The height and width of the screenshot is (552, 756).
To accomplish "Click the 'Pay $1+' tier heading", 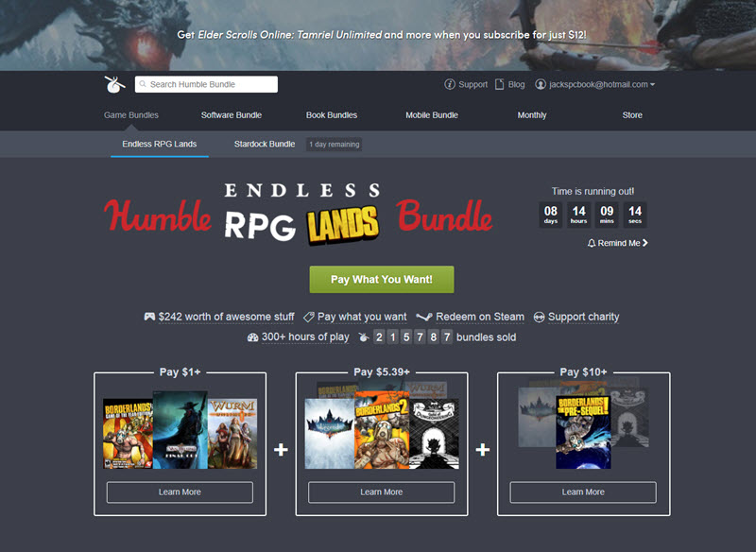I will (180, 372).
